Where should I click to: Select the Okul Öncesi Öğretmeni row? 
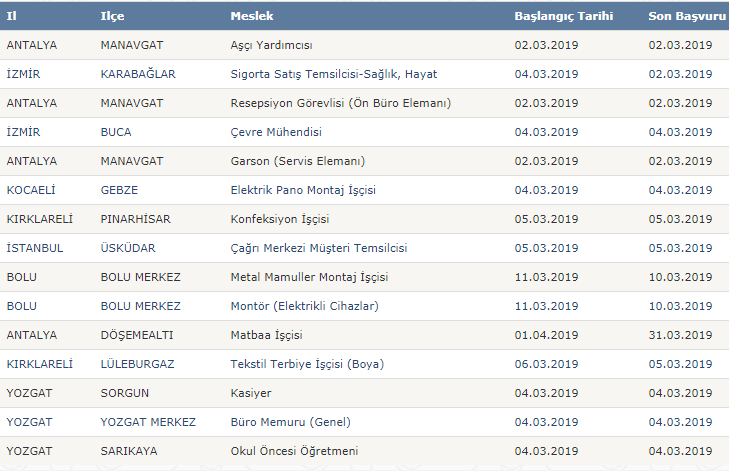click(x=364, y=451)
